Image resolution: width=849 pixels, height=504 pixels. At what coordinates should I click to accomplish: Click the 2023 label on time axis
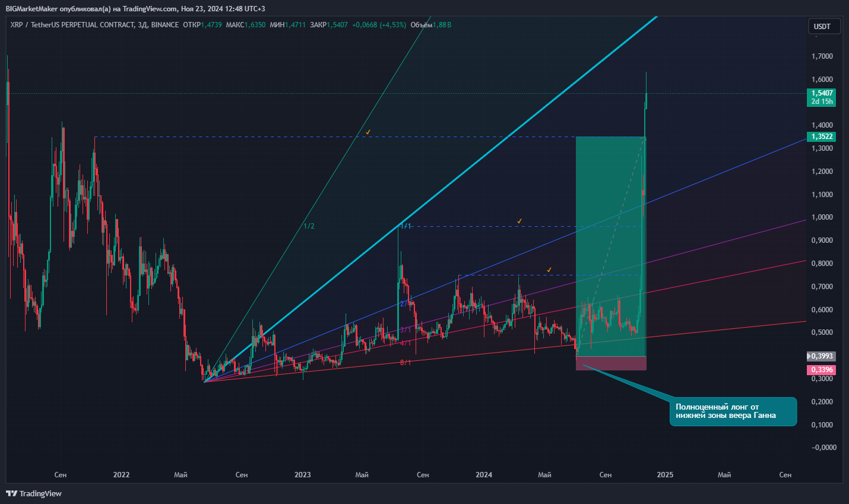(x=303, y=475)
